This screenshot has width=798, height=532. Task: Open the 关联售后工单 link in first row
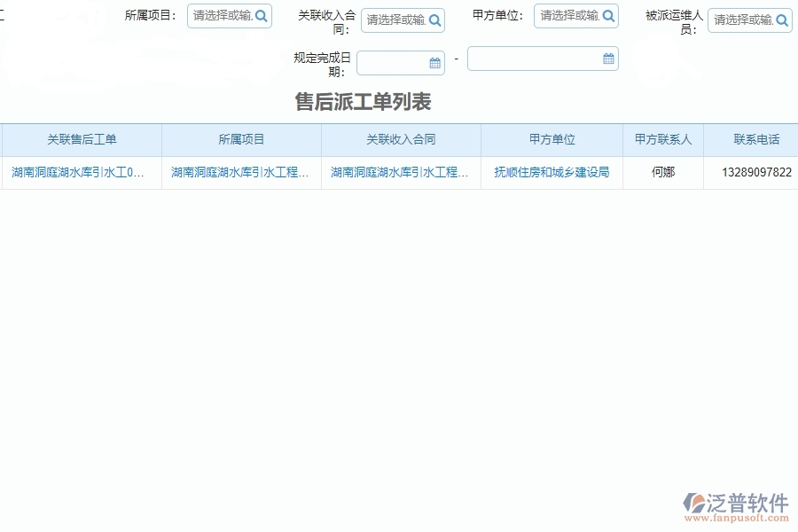pos(80,172)
